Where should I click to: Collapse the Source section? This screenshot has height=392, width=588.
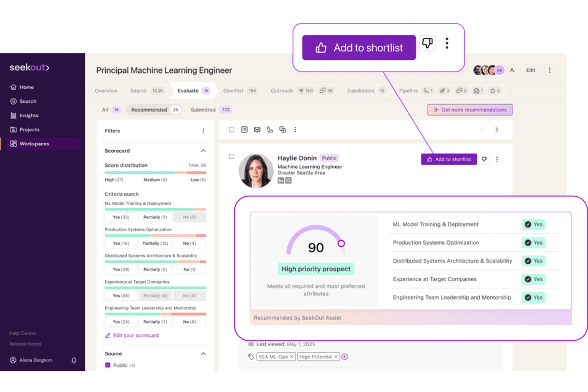click(203, 353)
